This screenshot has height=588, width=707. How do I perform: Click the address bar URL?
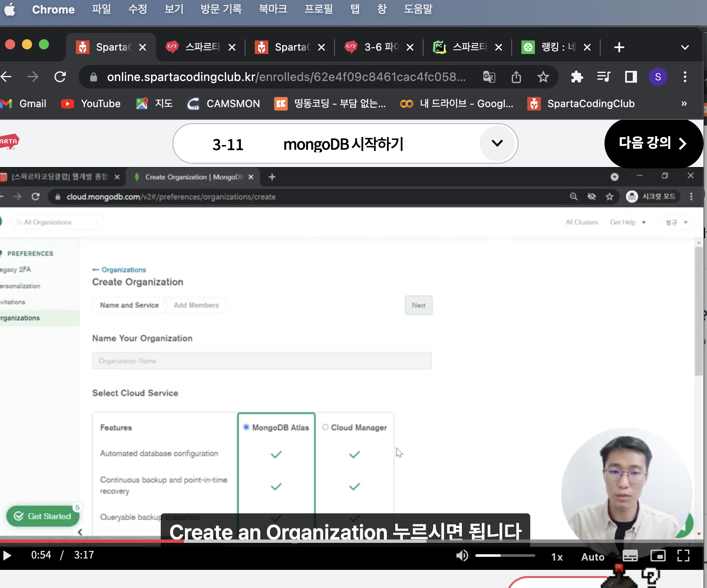(x=286, y=77)
